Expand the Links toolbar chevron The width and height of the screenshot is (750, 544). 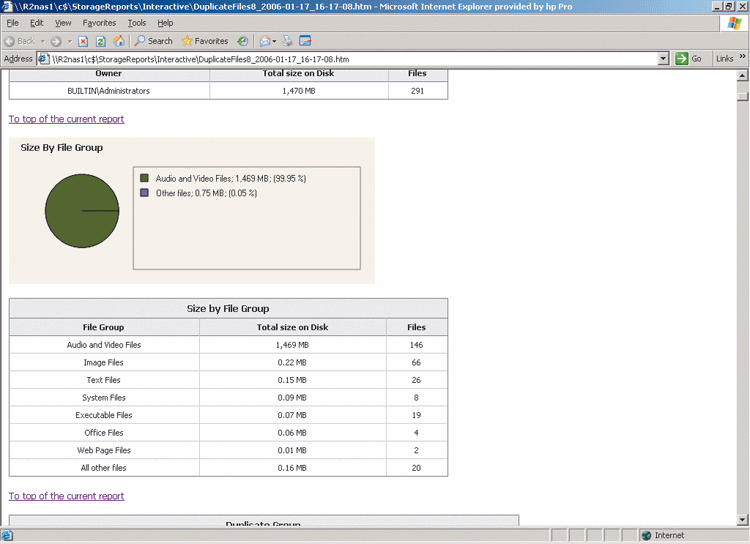coord(742,56)
